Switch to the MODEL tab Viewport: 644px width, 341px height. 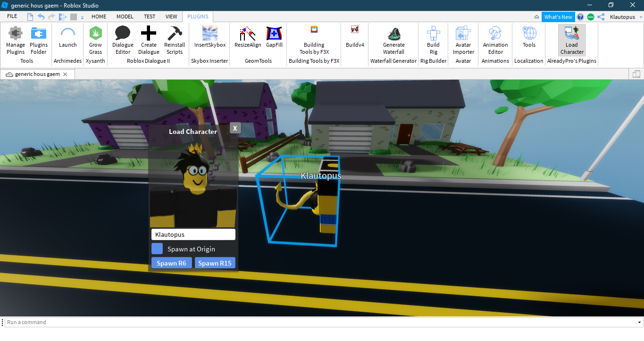point(125,17)
